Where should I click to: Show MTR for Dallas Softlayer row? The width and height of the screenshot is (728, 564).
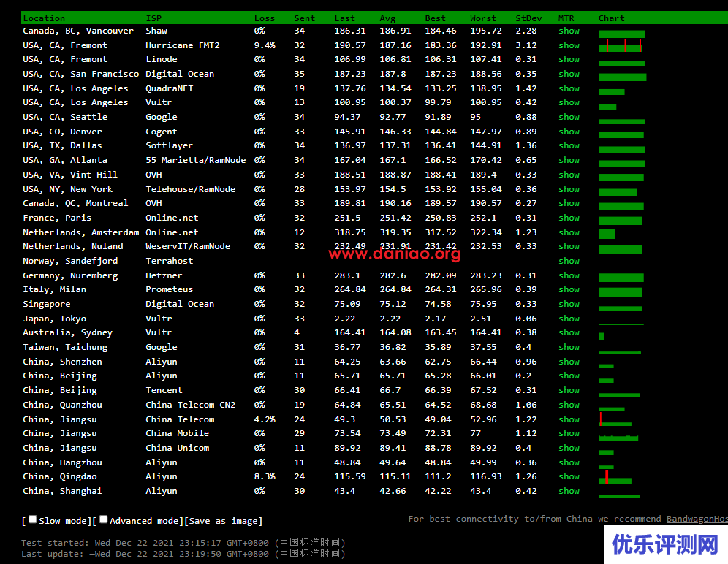click(x=569, y=145)
